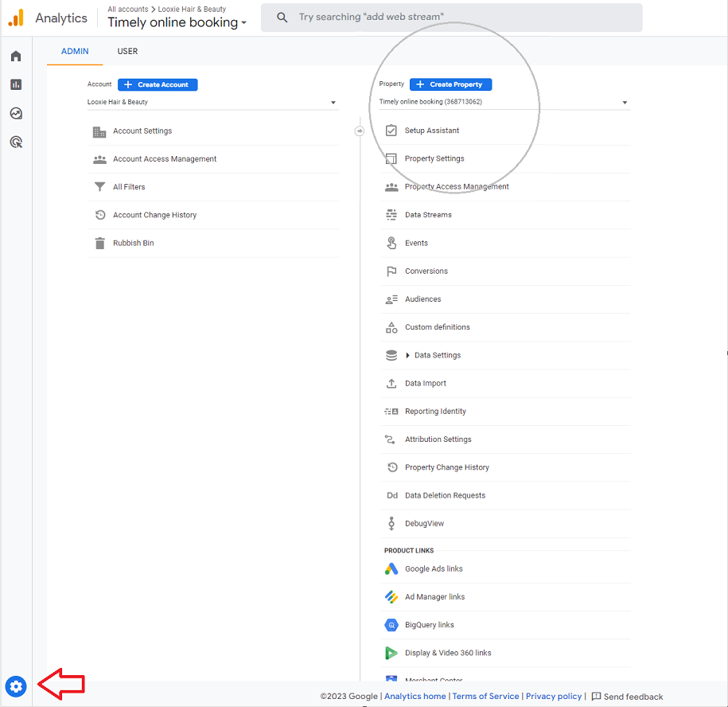Click the Create Property button
The width and height of the screenshot is (728, 707).
(451, 84)
